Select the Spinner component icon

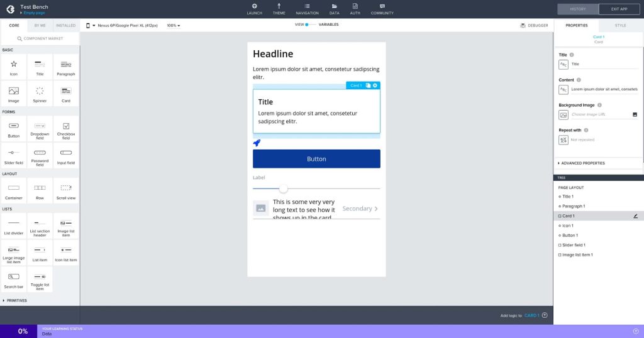click(x=40, y=90)
